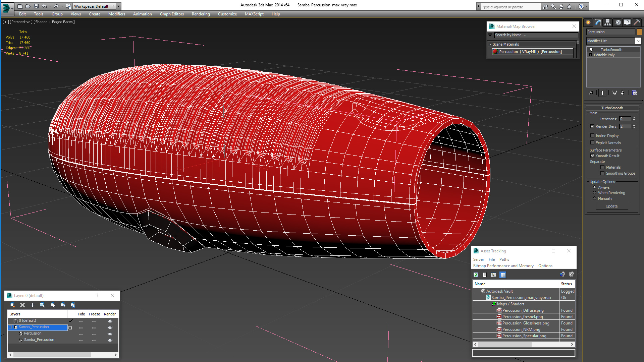Screen dimensions: 644x362
Task: Open the Rendering menu in menu bar
Action: 201,14
